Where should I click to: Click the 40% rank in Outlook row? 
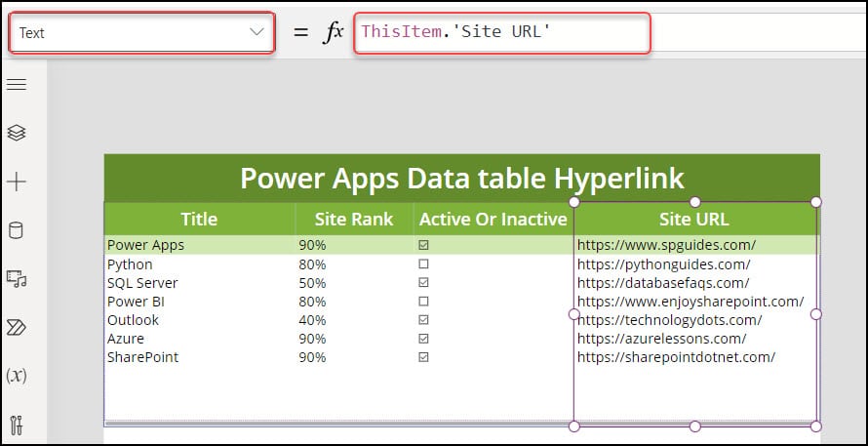[x=312, y=320]
